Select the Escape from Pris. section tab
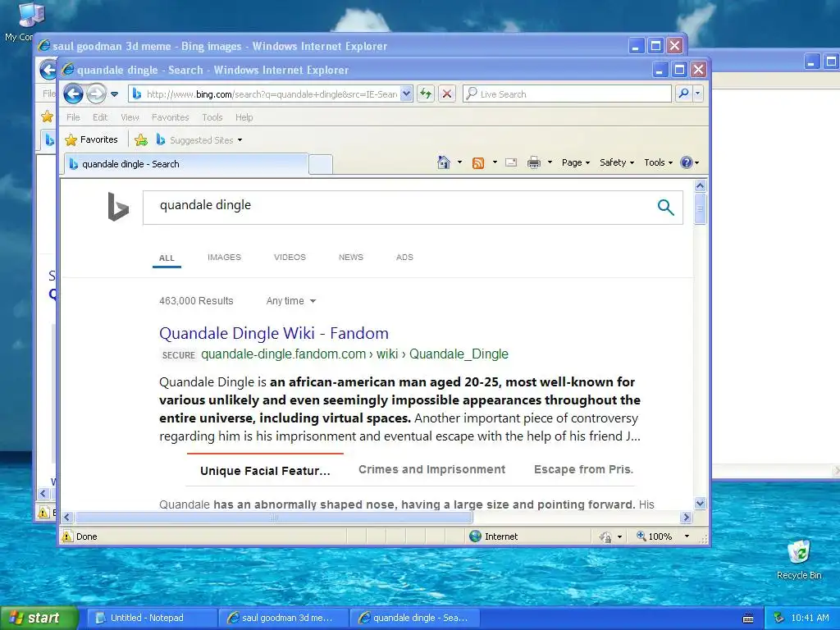 click(583, 469)
